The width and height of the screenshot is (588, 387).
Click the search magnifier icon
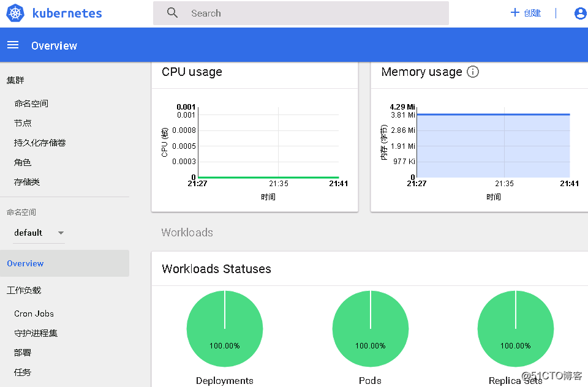[172, 13]
